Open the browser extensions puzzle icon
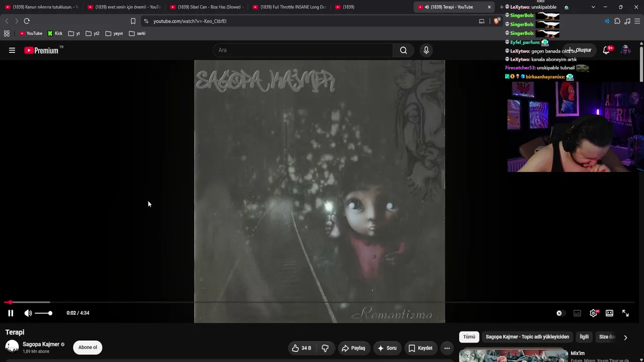The height and width of the screenshot is (362, 644). (617, 21)
